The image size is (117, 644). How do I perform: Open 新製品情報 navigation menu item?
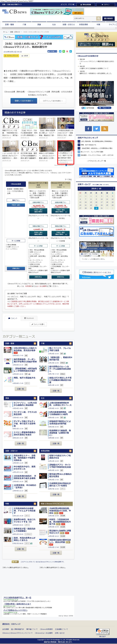point(83,24)
